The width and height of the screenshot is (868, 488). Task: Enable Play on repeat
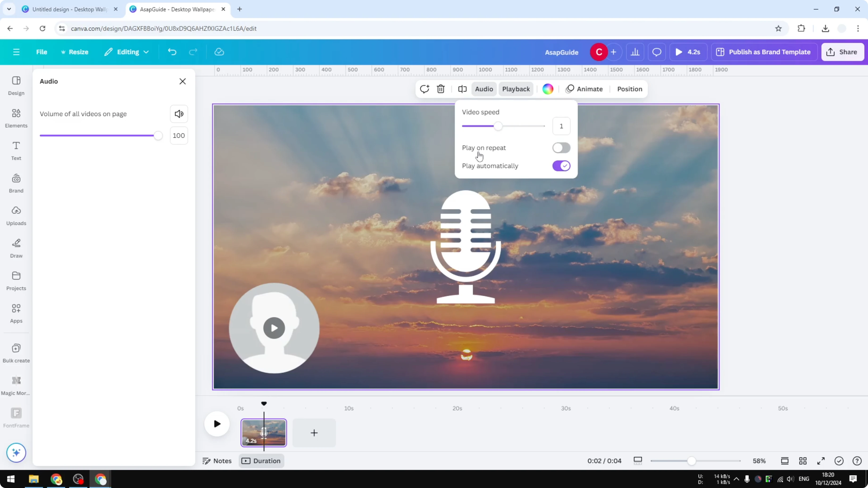click(x=561, y=148)
